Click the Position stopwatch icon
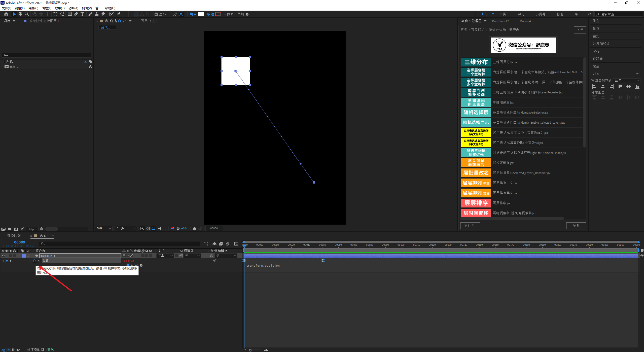The height and width of the screenshot is (352, 644). tap(34, 261)
